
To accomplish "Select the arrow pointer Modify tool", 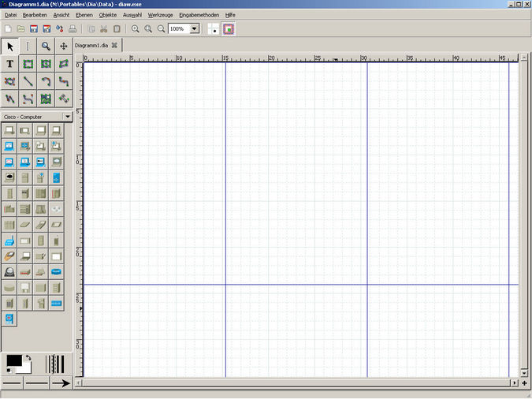I will pyautogui.click(x=10, y=47).
